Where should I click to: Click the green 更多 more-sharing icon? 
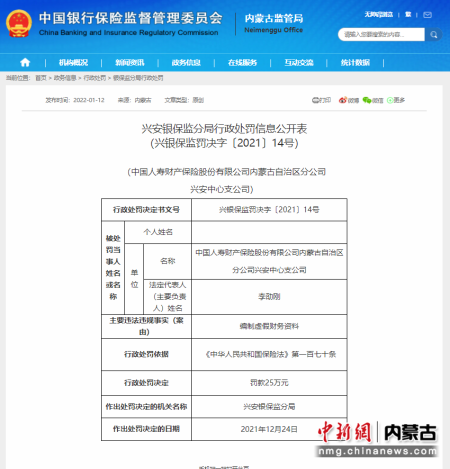tap(396, 100)
